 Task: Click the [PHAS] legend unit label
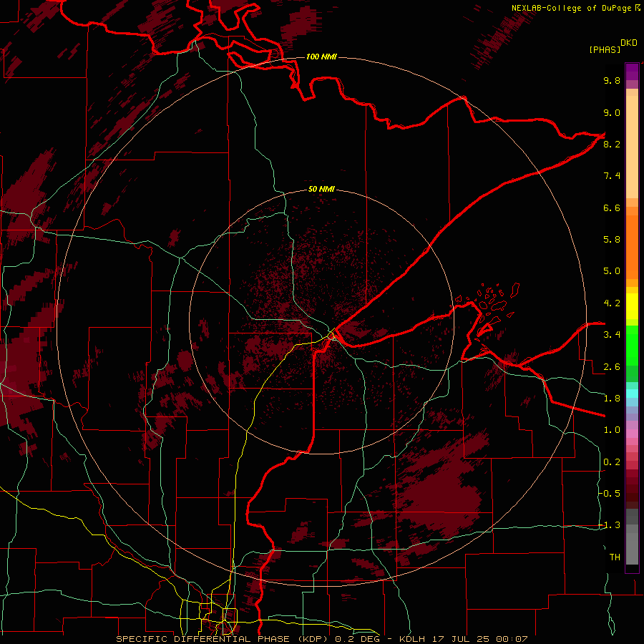pos(605,49)
